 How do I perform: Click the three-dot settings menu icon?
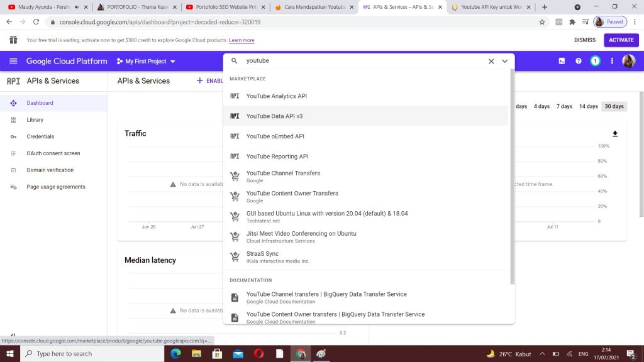pyautogui.click(x=612, y=61)
